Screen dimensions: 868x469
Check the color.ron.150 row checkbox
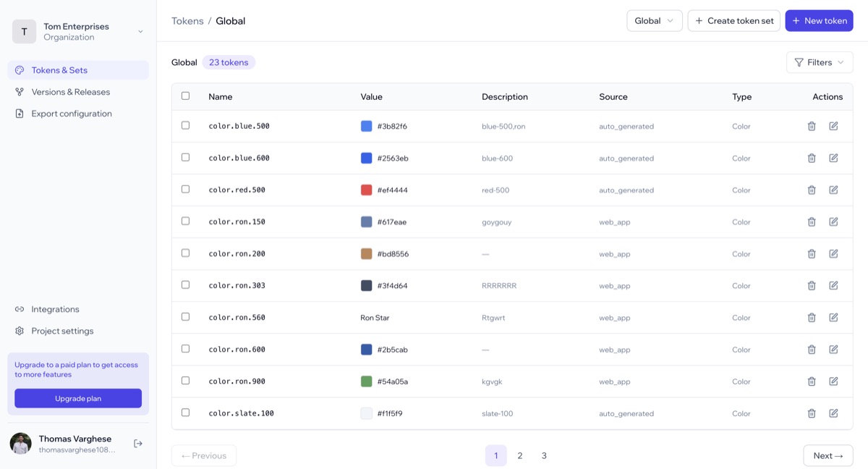[185, 221]
